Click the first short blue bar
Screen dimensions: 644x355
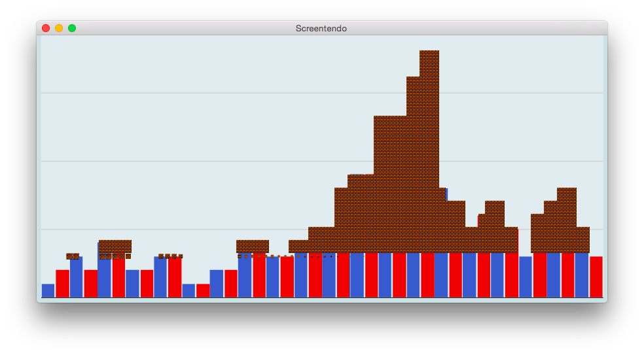click(x=48, y=290)
